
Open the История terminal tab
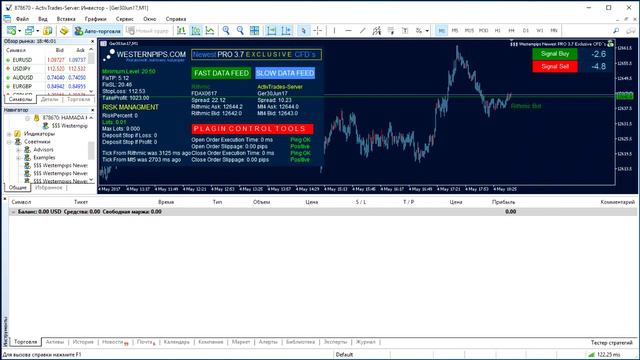[83, 342]
